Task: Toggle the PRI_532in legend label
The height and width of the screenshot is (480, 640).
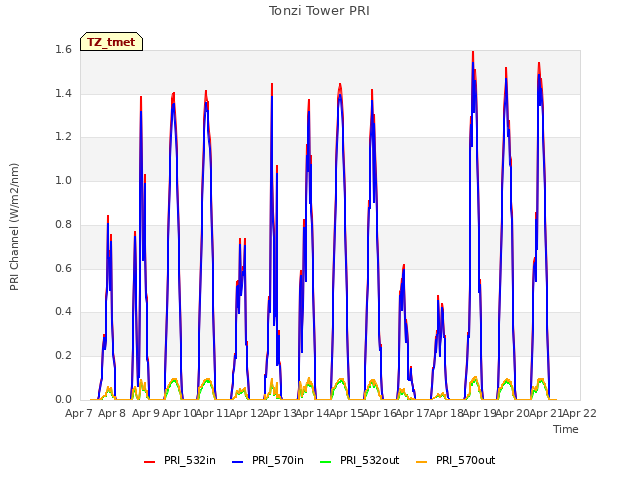Action: [190, 460]
